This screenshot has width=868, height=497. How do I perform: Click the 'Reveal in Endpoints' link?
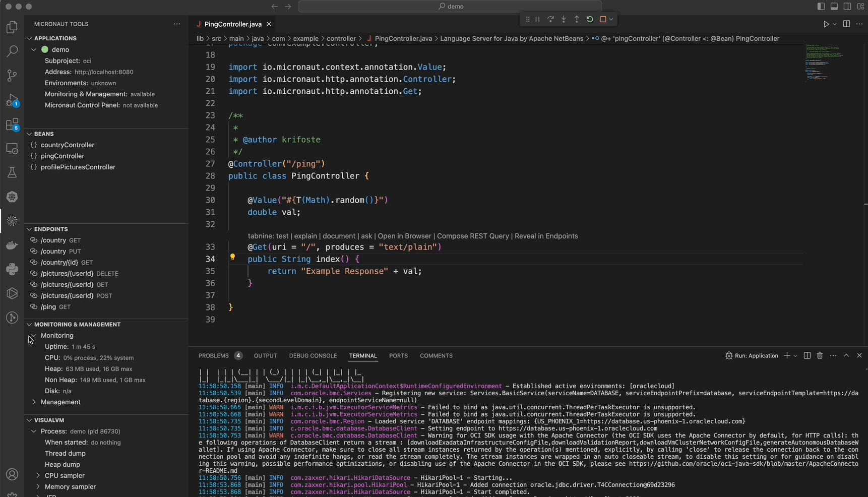[x=546, y=236]
